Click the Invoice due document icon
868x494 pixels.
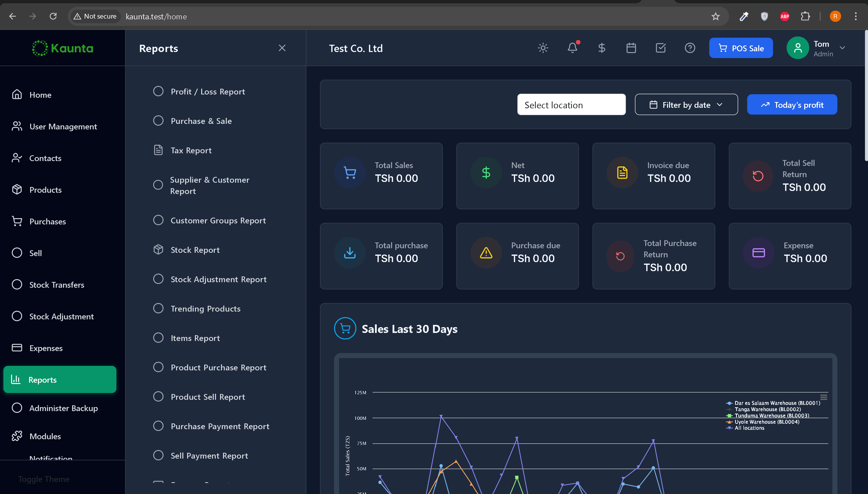(x=622, y=173)
